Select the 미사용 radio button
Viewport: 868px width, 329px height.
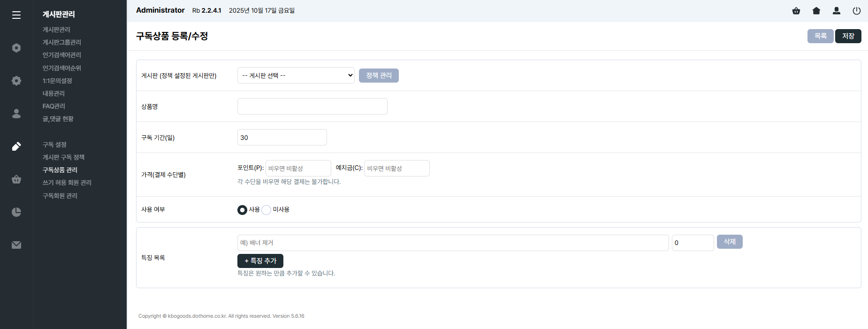coord(266,210)
